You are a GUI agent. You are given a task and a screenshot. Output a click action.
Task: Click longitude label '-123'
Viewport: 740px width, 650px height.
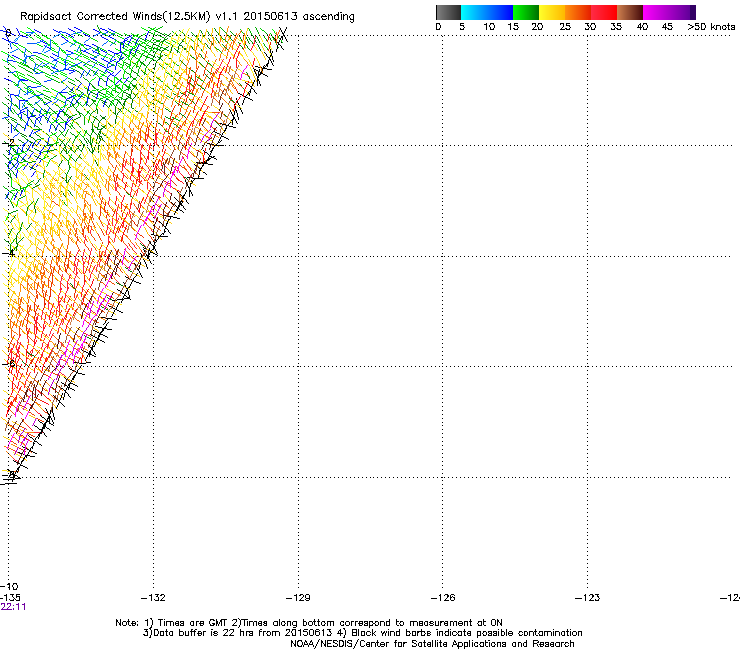click(x=588, y=598)
